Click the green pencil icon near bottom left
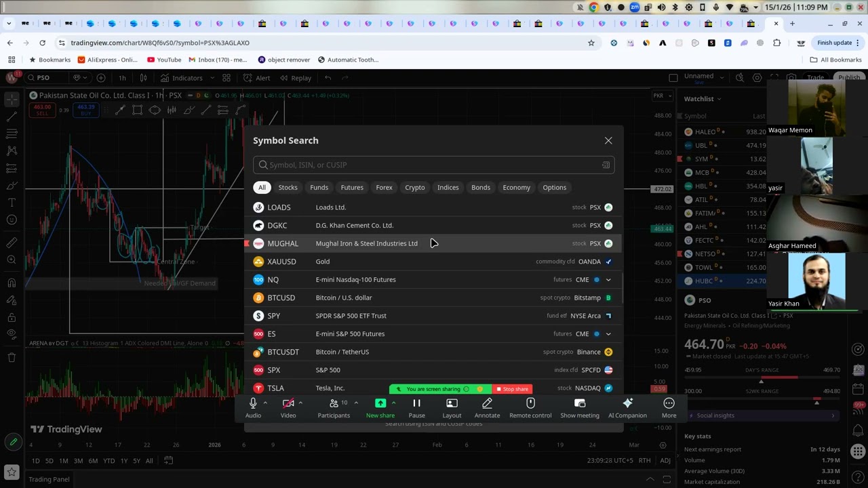 click(x=13, y=443)
